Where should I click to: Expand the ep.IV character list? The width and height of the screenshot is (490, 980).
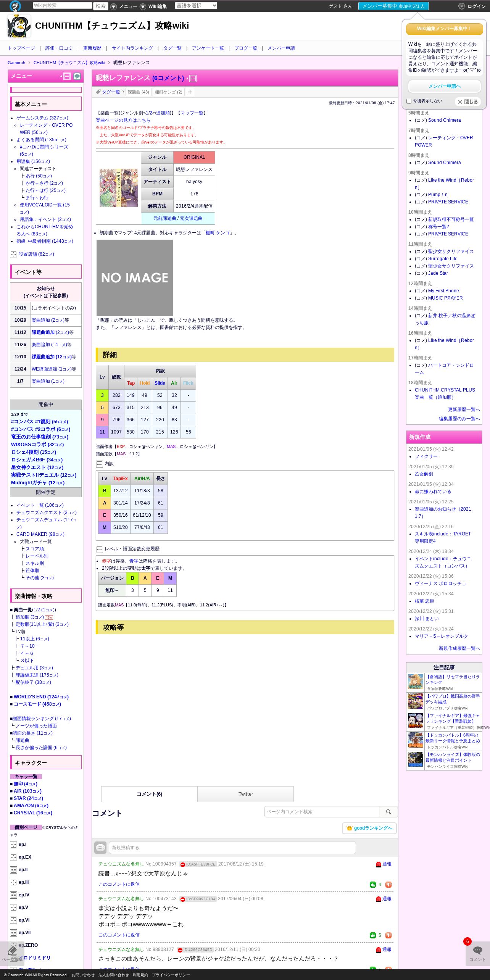coord(13,895)
